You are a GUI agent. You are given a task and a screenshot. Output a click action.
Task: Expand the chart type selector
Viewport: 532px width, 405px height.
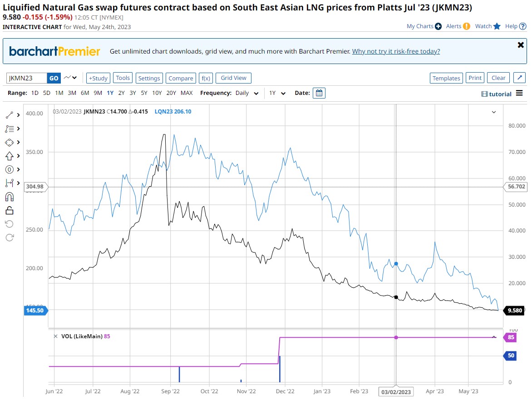tap(70, 78)
